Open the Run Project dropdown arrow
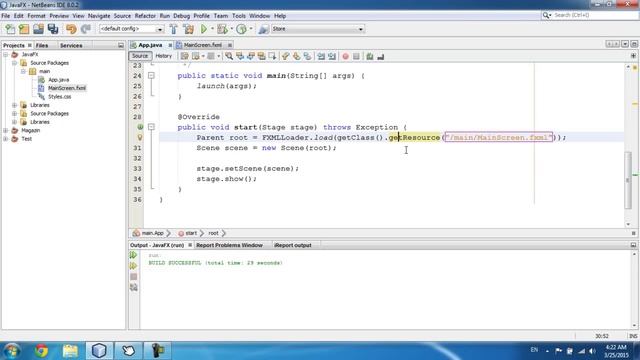 pyautogui.click(x=212, y=29)
